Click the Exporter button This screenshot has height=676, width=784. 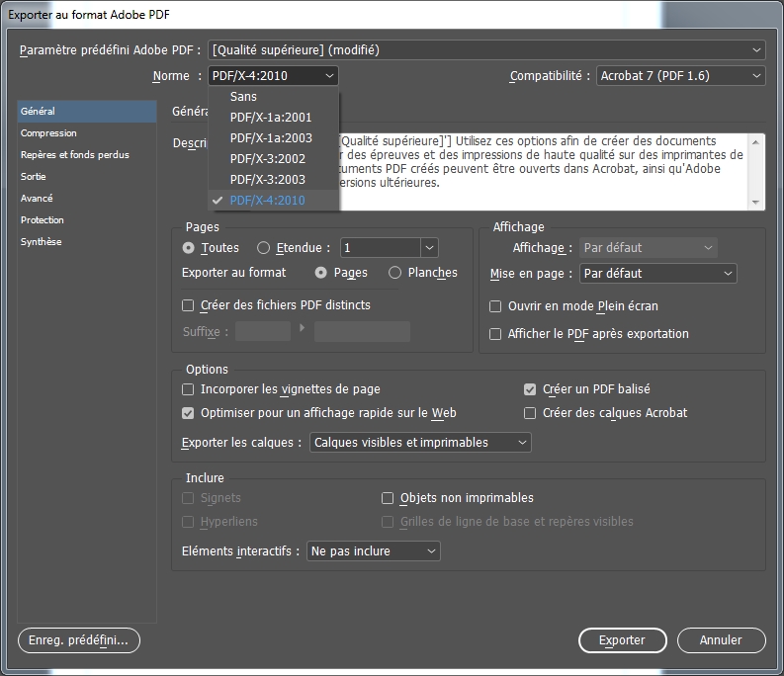point(623,640)
